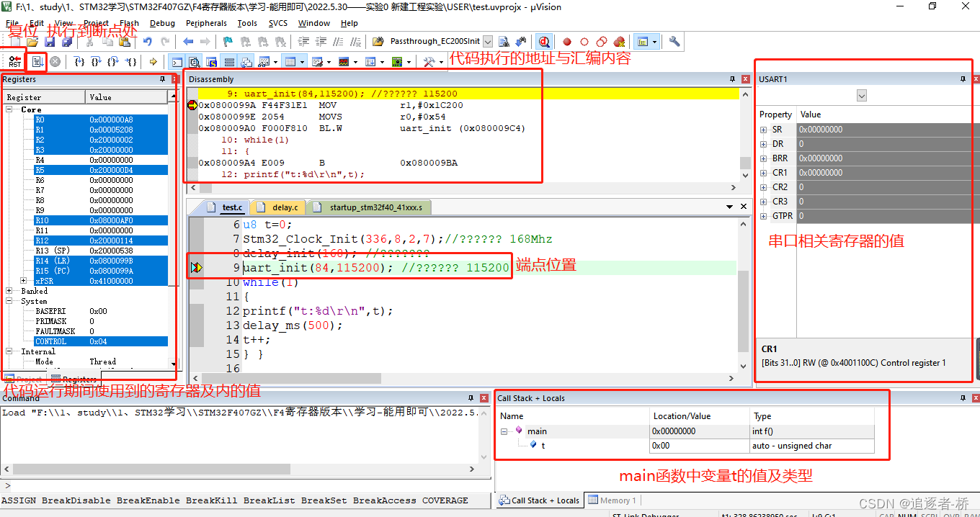Pin or unpin the Command panel
Viewport: 980px width, 517px height.
[x=472, y=397]
